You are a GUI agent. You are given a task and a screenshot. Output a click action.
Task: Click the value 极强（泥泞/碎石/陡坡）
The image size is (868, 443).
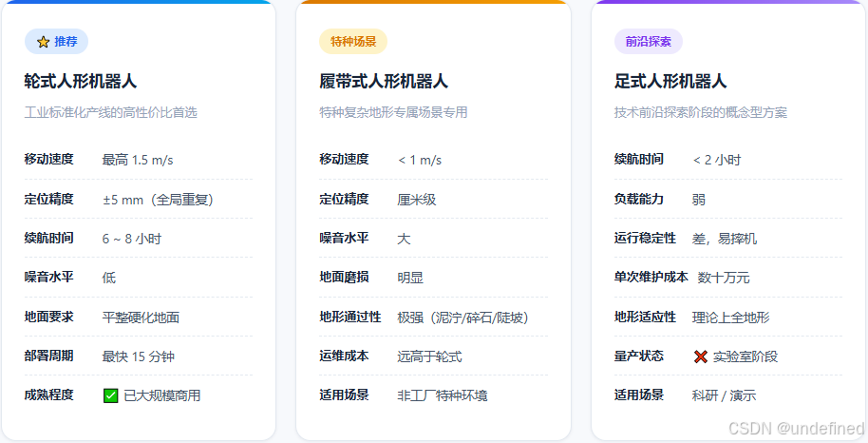tap(462, 318)
